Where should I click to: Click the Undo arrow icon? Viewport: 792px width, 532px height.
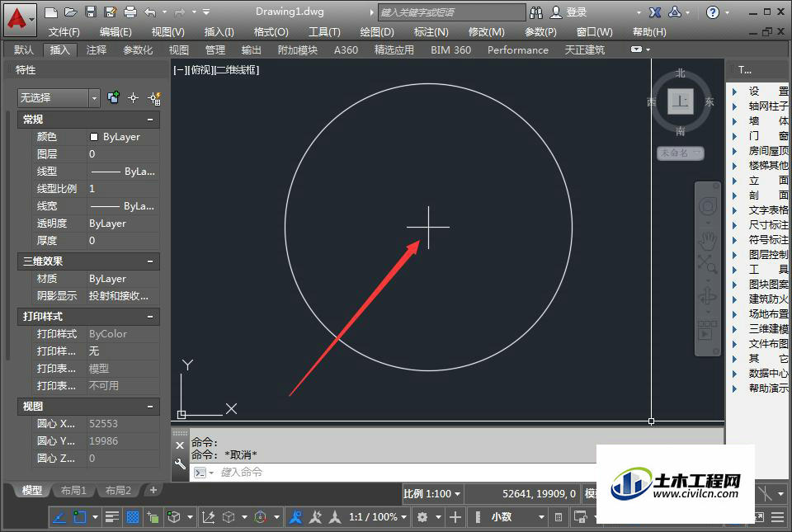tap(150, 12)
